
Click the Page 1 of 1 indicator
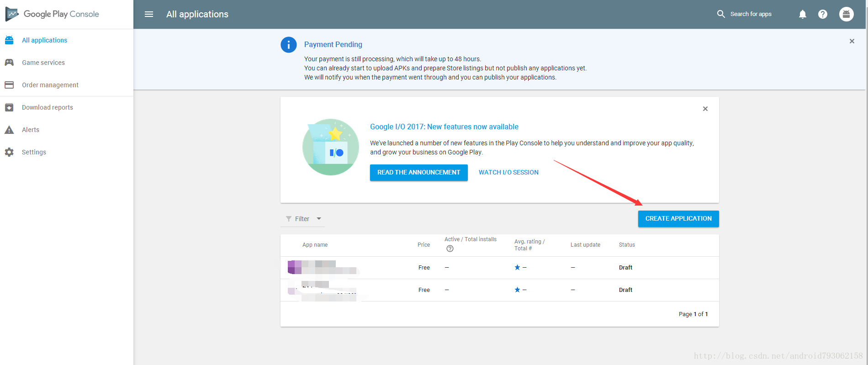(x=693, y=314)
